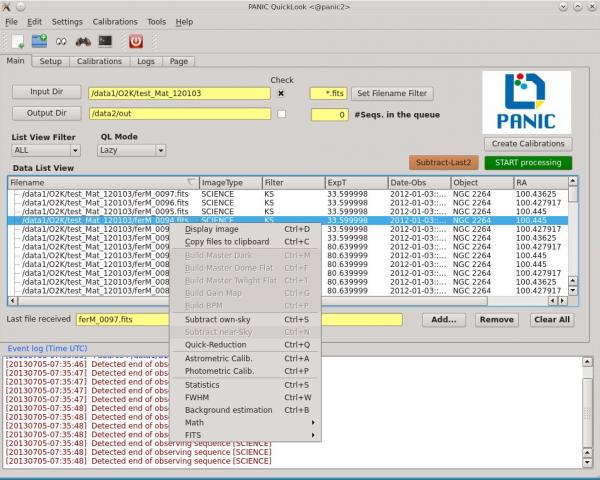Click the Data List View vertical scrollbar
This screenshot has width=600, height=480.
click(x=573, y=240)
